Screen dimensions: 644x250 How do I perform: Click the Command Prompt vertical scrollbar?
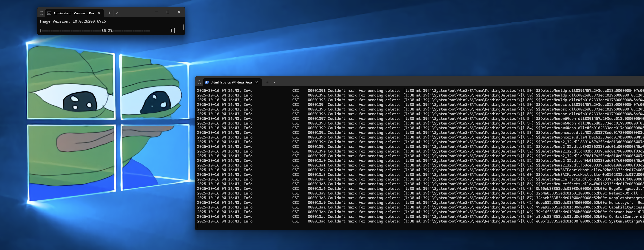coord(183,27)
